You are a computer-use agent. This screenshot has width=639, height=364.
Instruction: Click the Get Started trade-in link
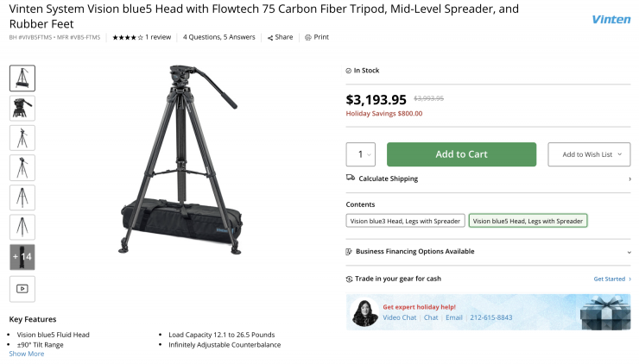(x=611, y=279)
